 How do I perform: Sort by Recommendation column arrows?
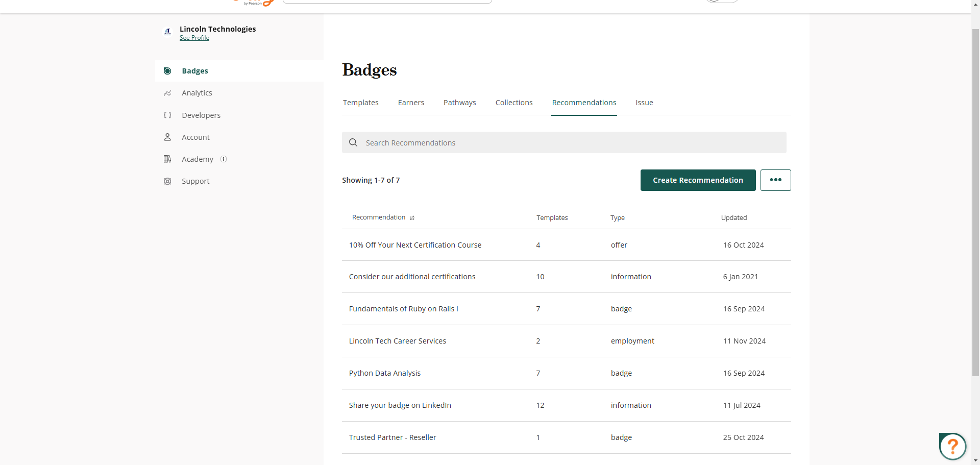coord(412,218)
